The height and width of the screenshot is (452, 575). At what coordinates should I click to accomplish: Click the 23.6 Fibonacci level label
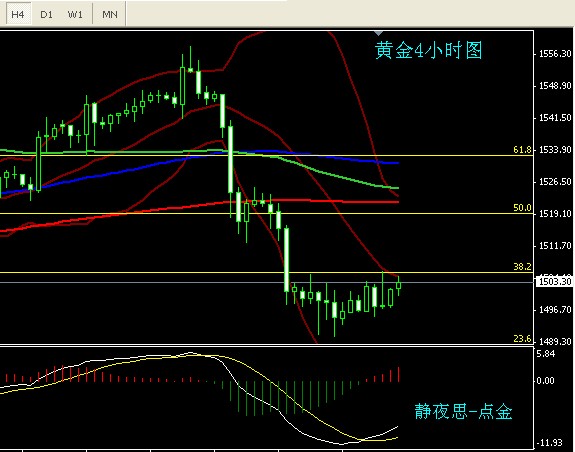(x=522, y=338)
